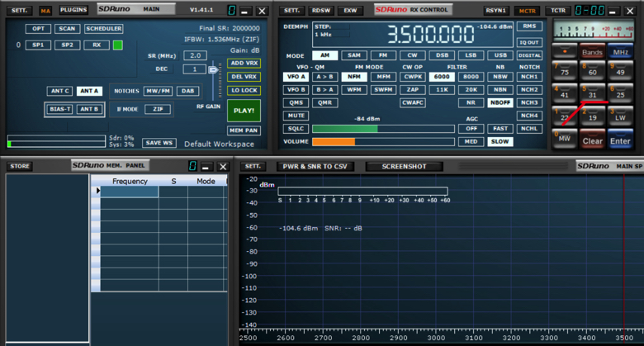Select the 8000 filter width
The image size is (644, 346).
471,77
